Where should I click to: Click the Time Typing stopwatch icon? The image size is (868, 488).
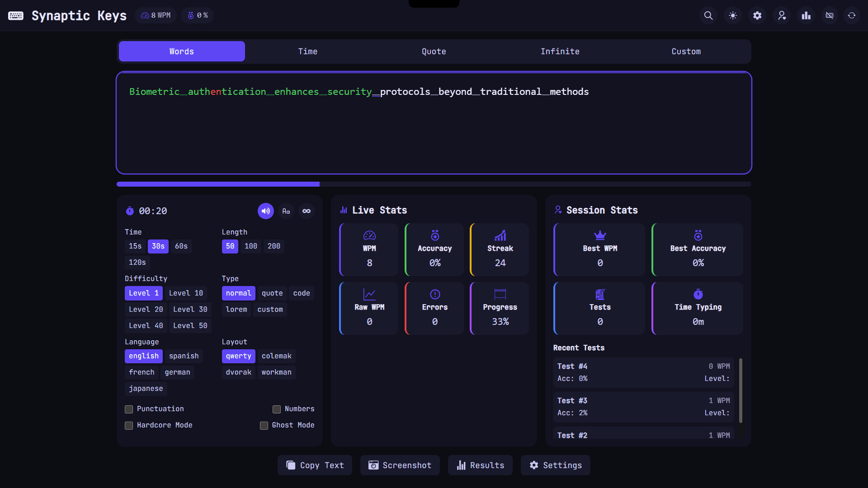coord(698,294)
